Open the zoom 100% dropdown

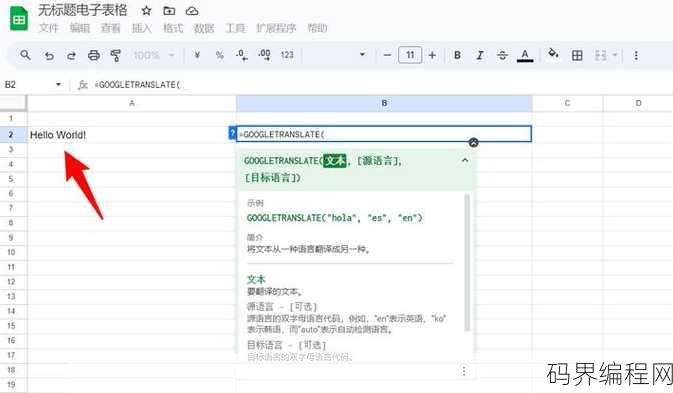click(x=154, y=55)
